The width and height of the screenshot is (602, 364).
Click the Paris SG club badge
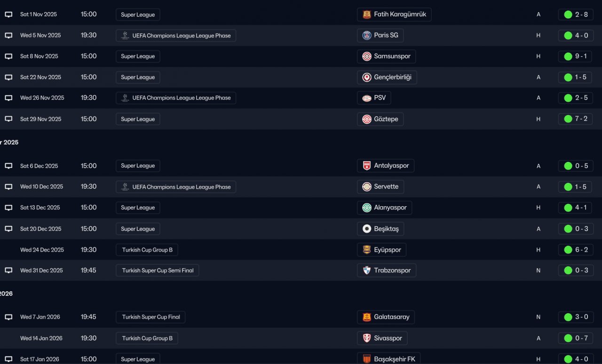(x=367, y=35)
